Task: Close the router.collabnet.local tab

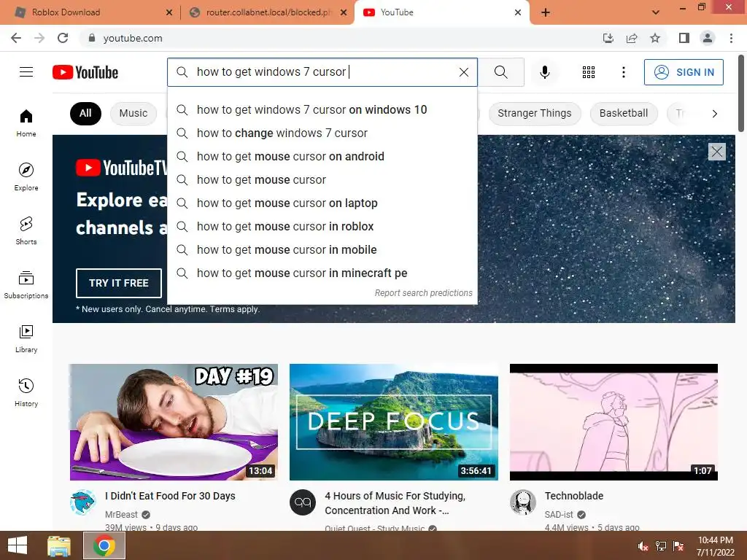Action: coord(344,12)
